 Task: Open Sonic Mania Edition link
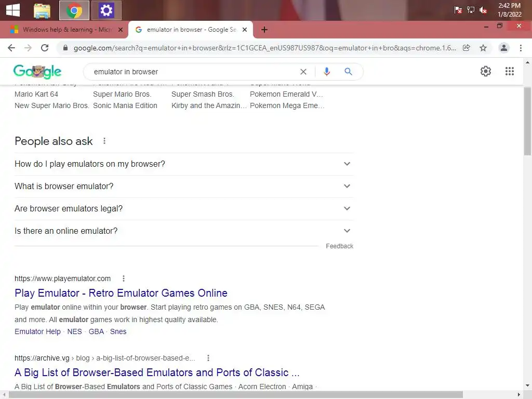pos(125,105)
